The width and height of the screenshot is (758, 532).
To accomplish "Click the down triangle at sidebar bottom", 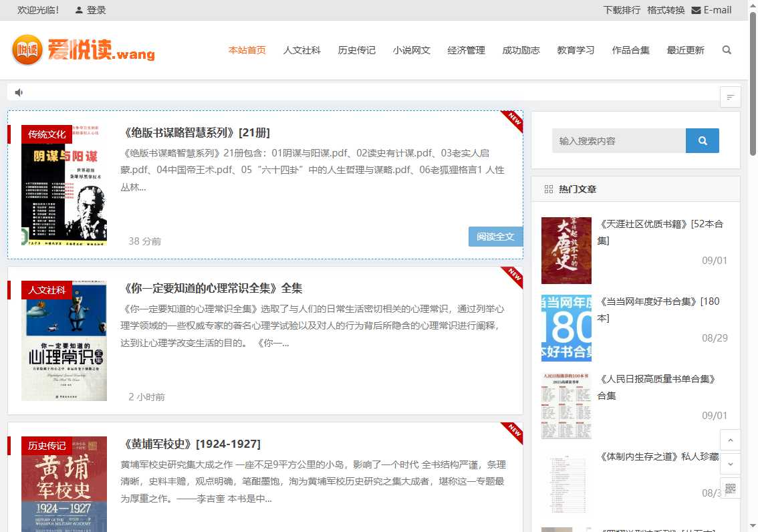I will click(752, 526).
